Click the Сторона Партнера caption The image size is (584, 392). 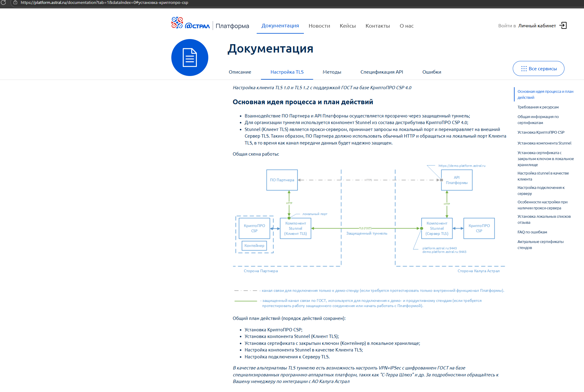pos(261,271)
